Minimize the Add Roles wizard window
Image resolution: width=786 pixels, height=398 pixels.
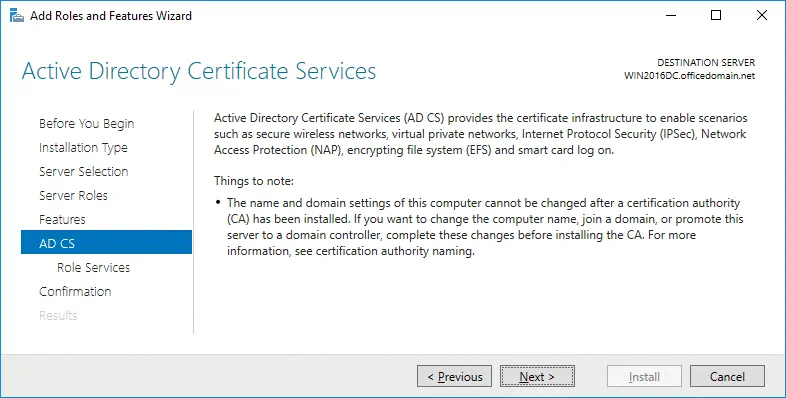pos(670,16)
